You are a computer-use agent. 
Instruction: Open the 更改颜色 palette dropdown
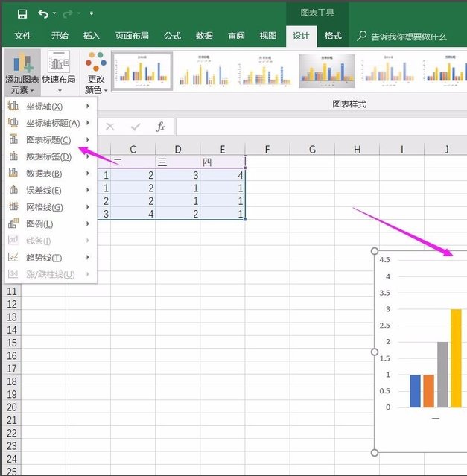pyautogui.click(x=96, y=73)
